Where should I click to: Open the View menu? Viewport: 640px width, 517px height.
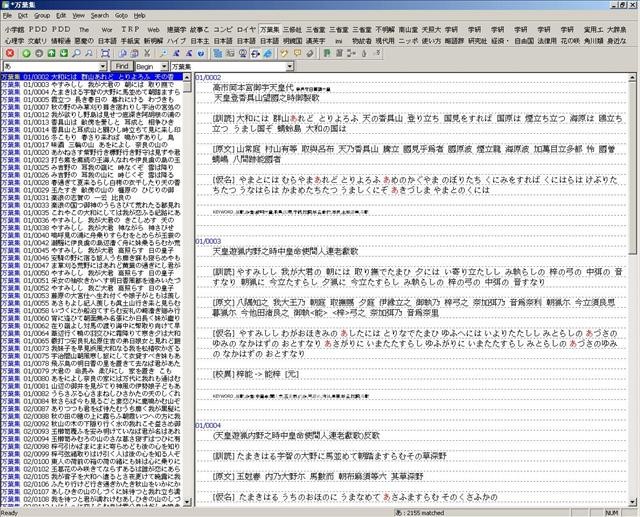tap(78, 16)
